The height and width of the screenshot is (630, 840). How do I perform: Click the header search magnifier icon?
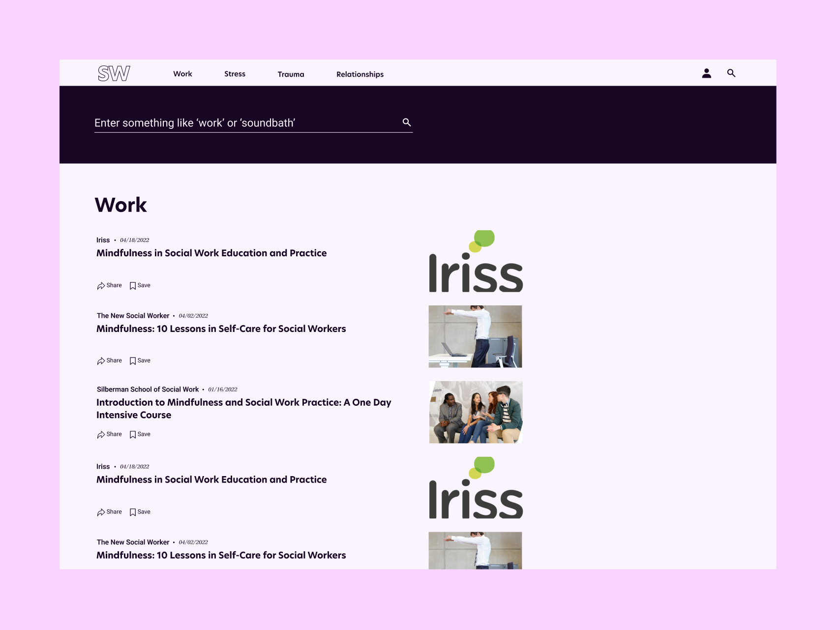coord(731,73)
